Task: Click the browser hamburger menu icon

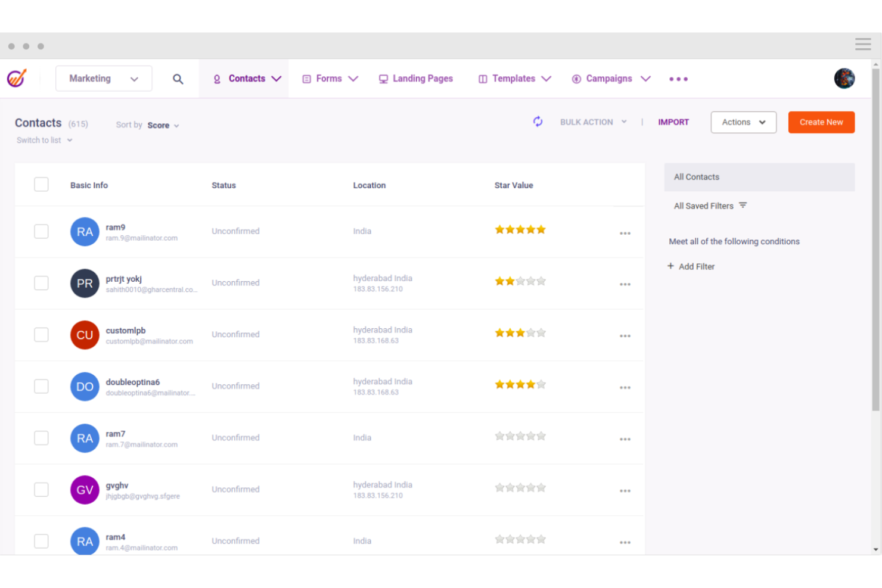Action: point(863,44)
